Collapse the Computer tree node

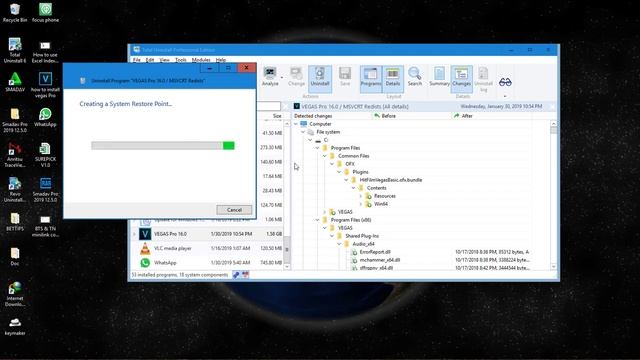296,124
